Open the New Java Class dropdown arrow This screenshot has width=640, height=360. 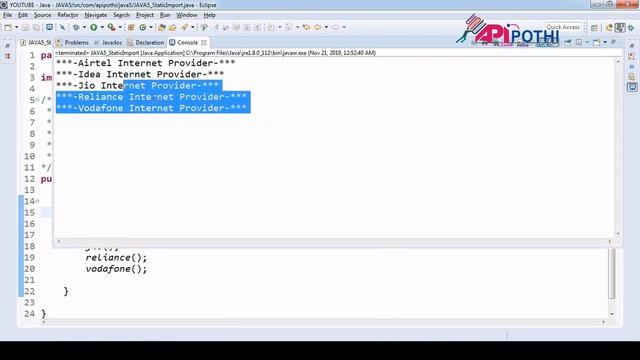click(151, 27)
